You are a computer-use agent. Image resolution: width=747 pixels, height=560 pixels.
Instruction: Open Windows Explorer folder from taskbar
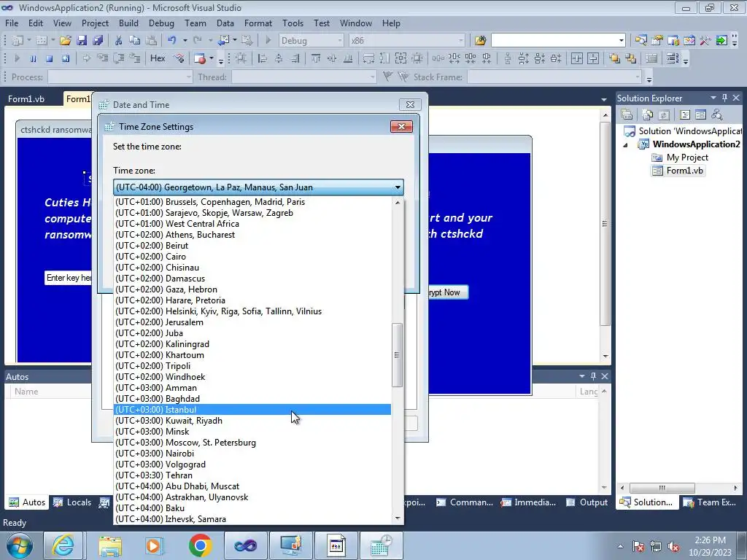[x=110, y=545]
